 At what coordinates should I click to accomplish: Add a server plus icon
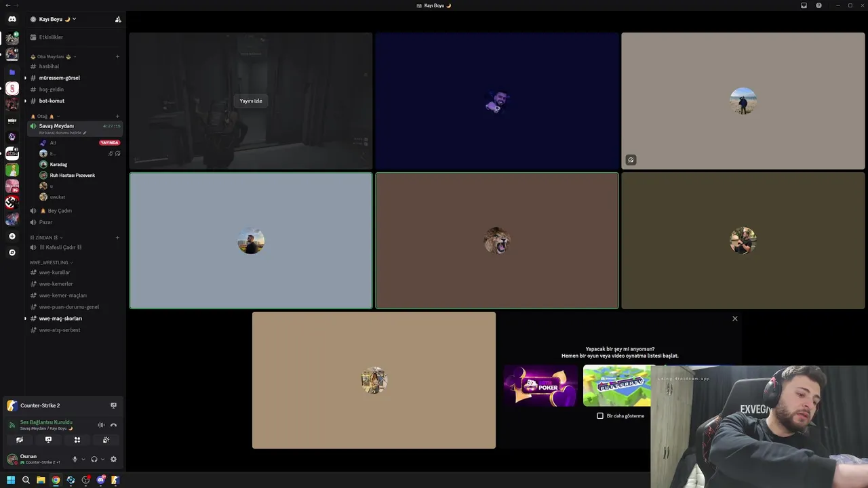pyautogui.click(x=12, y=237)
